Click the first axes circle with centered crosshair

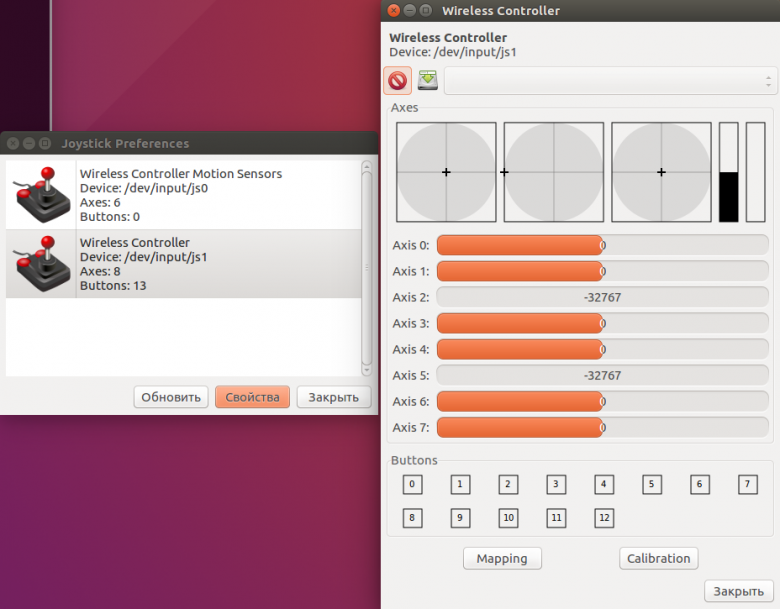446,172
